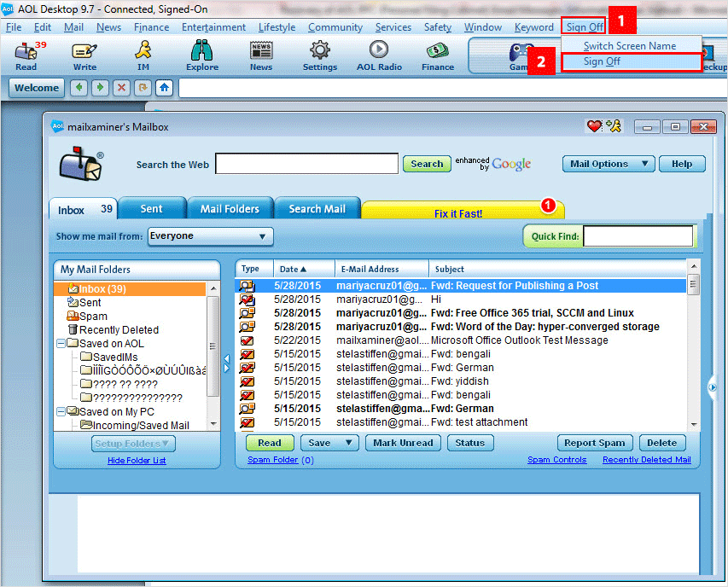Switch to the Search Mail tab
This screenshot has width=728, height=587.
(317, 209)
